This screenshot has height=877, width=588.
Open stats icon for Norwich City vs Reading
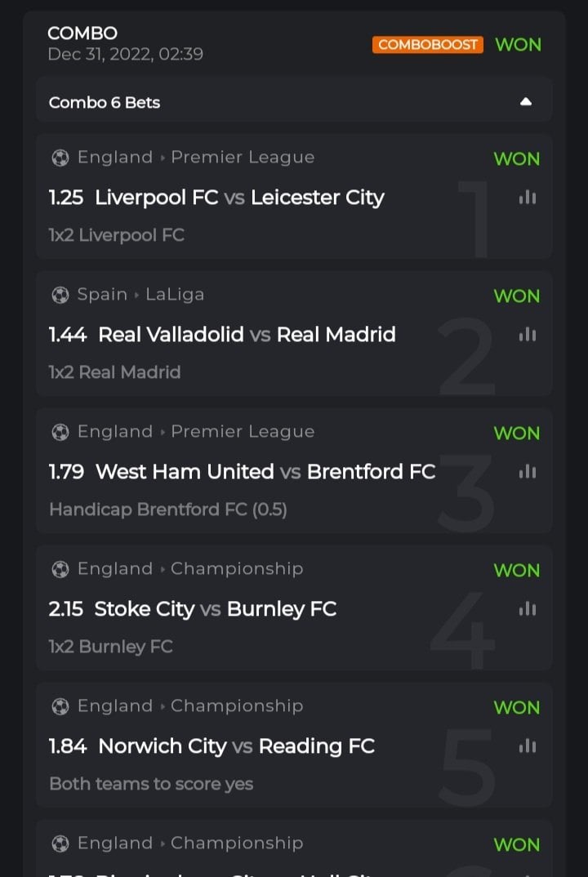pos(528,746)
